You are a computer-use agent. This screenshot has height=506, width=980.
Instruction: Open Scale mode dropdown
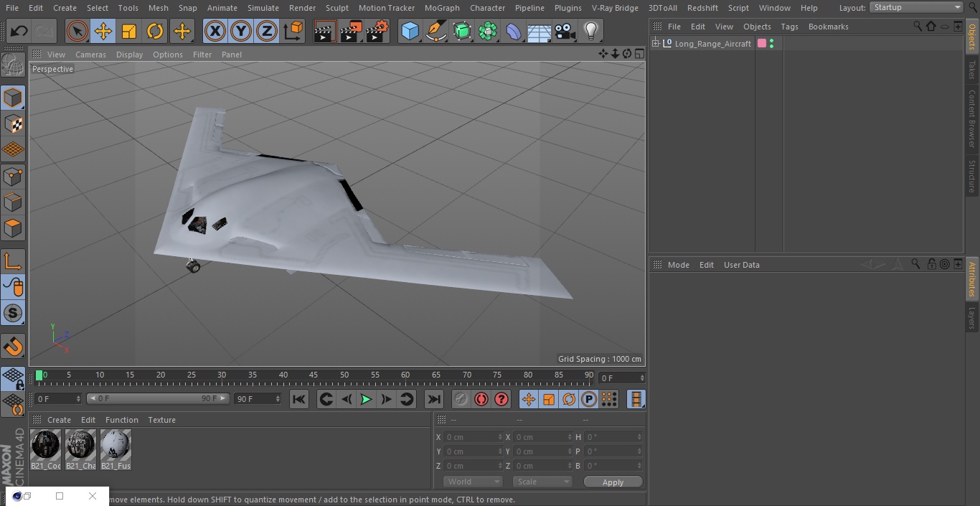click(x=542, y=482)
